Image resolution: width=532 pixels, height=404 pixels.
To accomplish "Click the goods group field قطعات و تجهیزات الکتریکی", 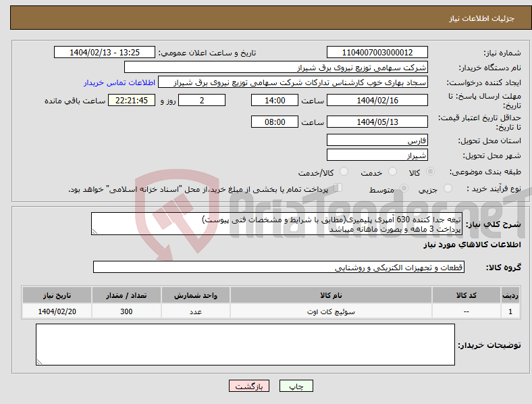I will pyautogui.click(x=279, y=267).
